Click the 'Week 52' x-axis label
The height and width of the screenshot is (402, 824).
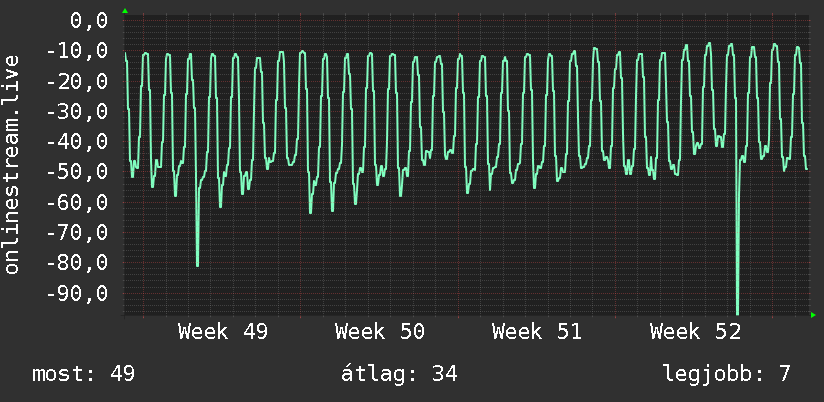pos(695,332)
